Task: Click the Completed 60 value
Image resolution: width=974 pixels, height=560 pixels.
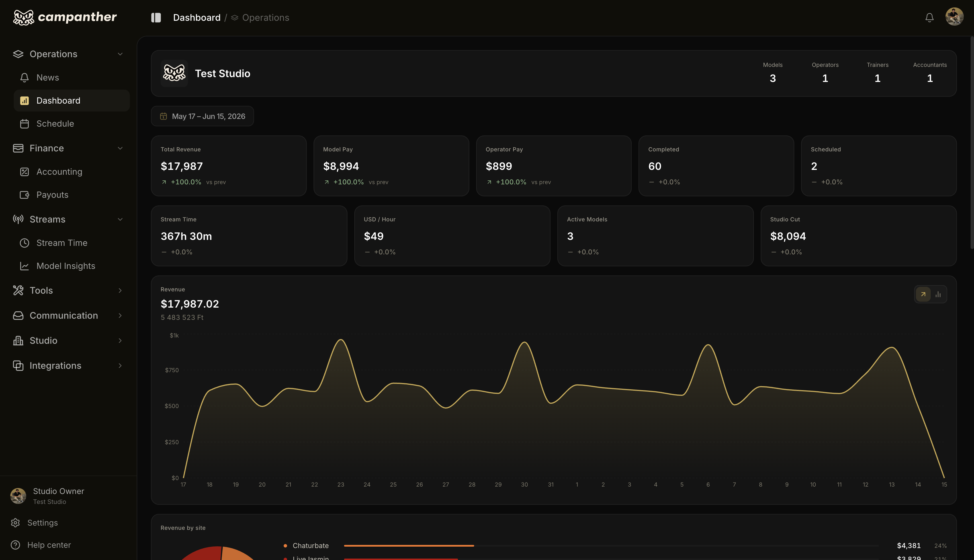Action: click(x=654, y=166)
